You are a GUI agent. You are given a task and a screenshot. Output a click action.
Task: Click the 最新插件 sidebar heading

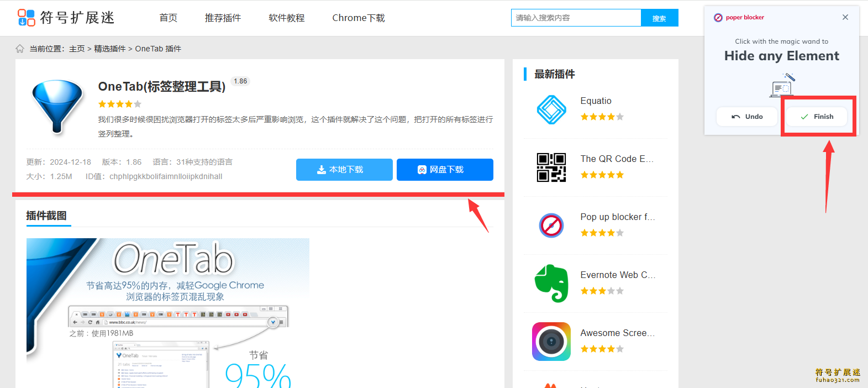coord(555,74)
